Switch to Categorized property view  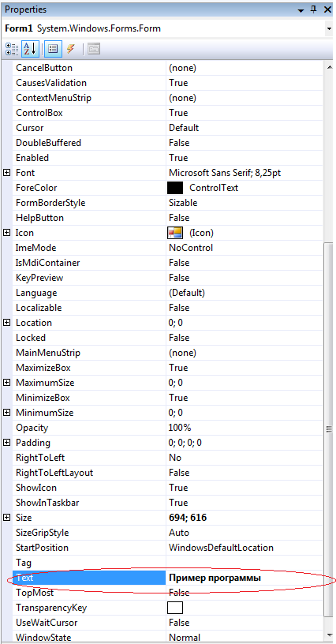[12, 49]
